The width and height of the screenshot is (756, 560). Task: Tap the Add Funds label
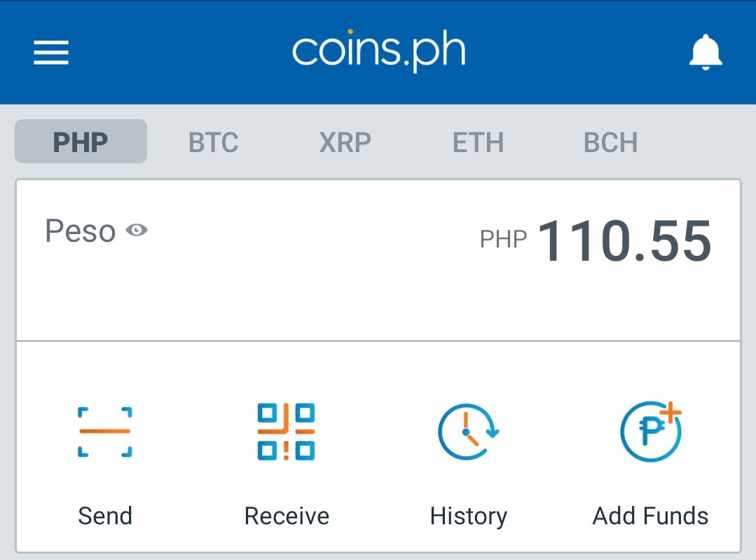[650, 516]
